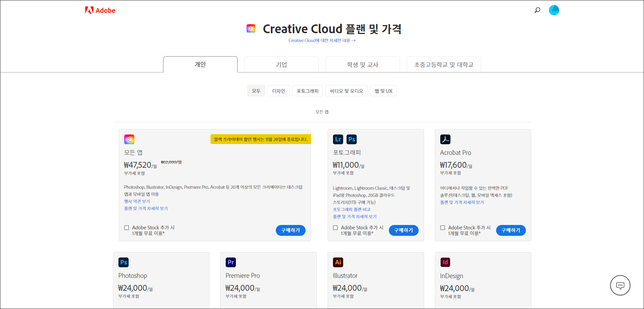Open Creative Cloud에 대한 자세한 내용 link
Viewport: 644px width, 309px height.
coord(322,40)
